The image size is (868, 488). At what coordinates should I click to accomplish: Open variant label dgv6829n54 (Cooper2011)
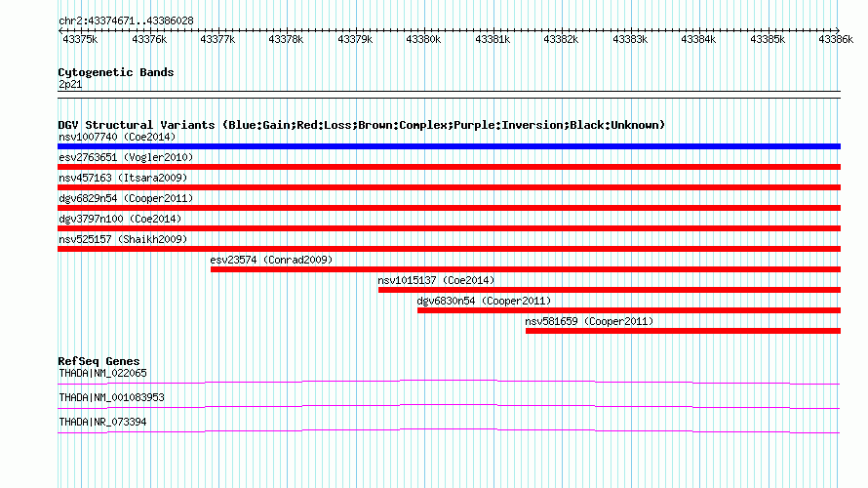(x=126, y=198)
